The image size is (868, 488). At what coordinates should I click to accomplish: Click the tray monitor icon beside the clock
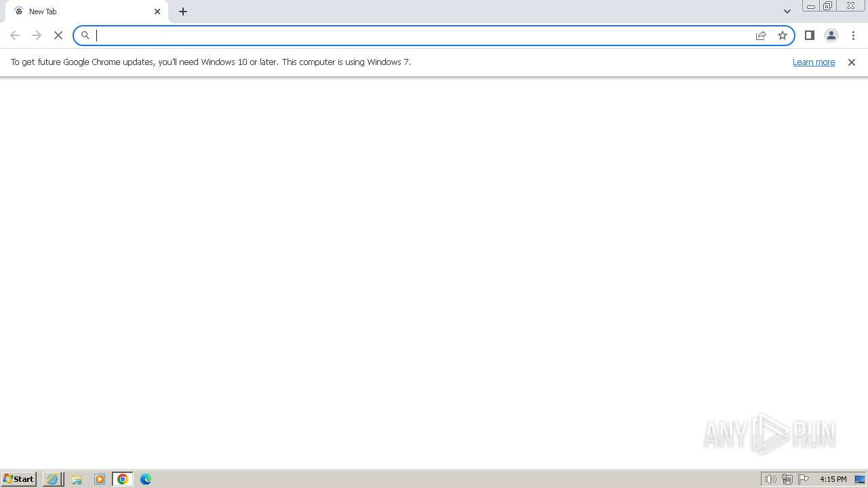point(860,479)
